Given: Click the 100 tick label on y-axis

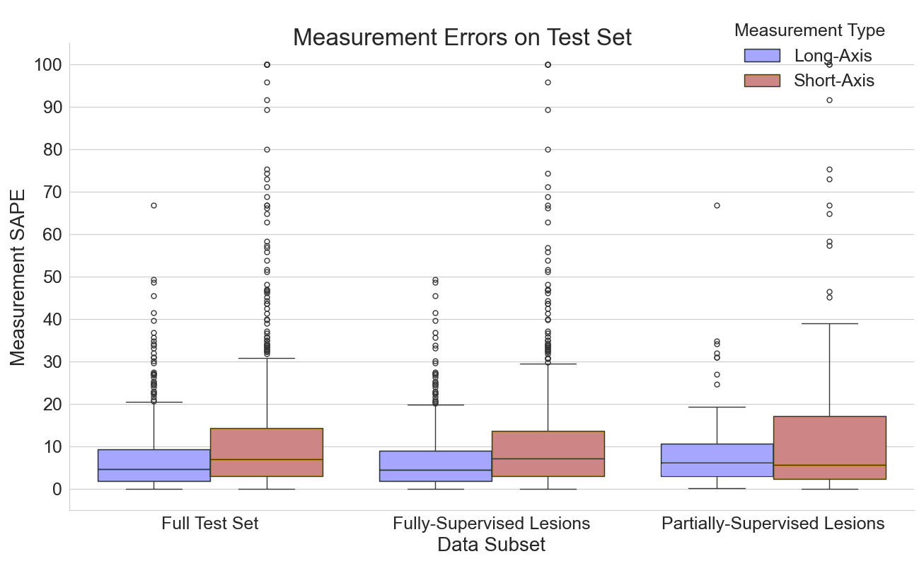Looking at the screenshot, I should (x=47, y=65).
